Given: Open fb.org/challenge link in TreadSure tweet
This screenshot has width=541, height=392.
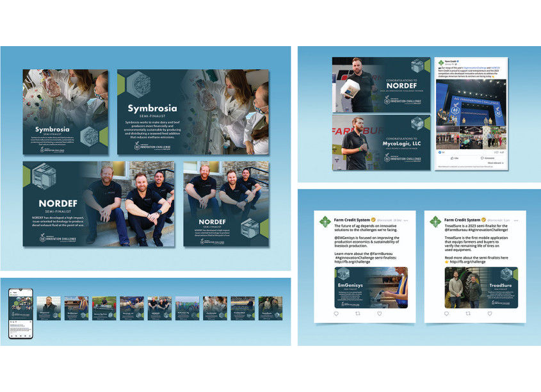Looking at the screenshot, I should tap(467, 262).
